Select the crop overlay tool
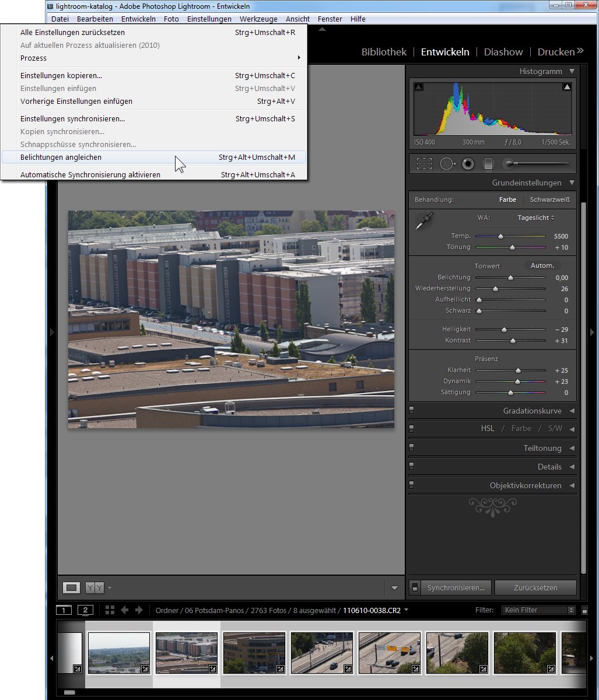The height and width of the screenshot is (700, 599). point(424,164)
